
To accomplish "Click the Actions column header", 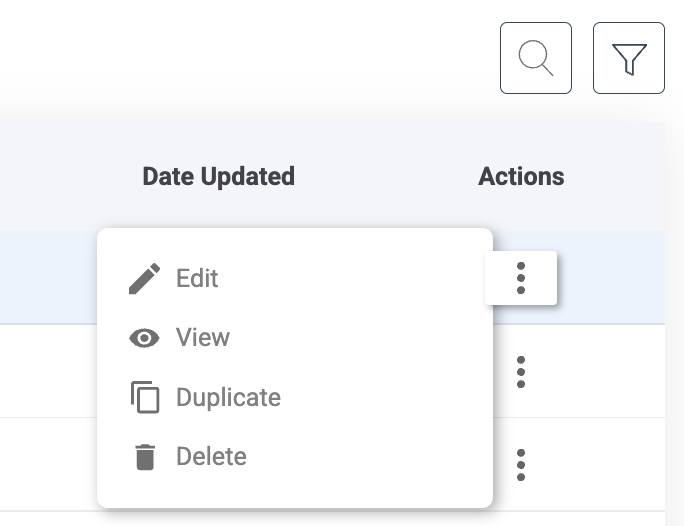I will 521,177.
